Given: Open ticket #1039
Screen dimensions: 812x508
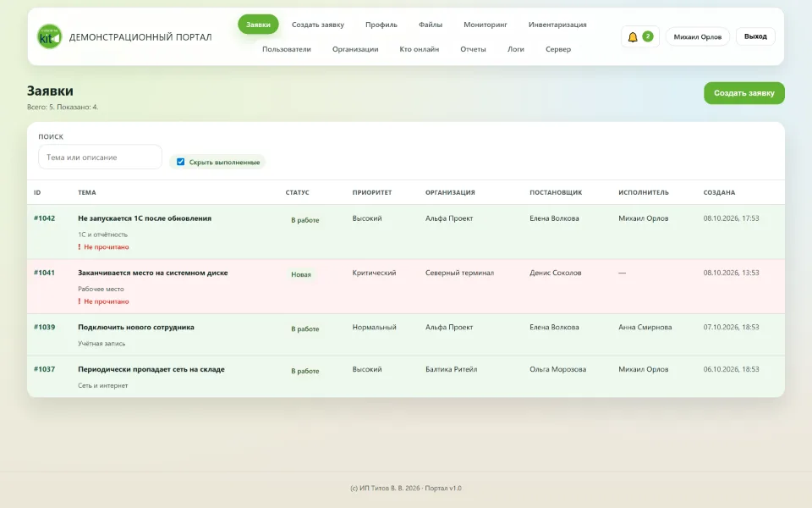Looking at the screenshot, I should pyautogui.click(x=45, y=327).
